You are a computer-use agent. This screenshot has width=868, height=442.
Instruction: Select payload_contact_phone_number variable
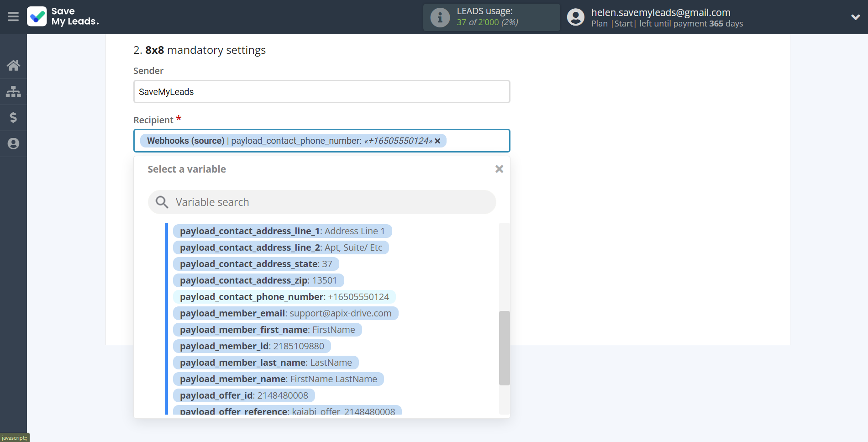click(x=284, y=297)
